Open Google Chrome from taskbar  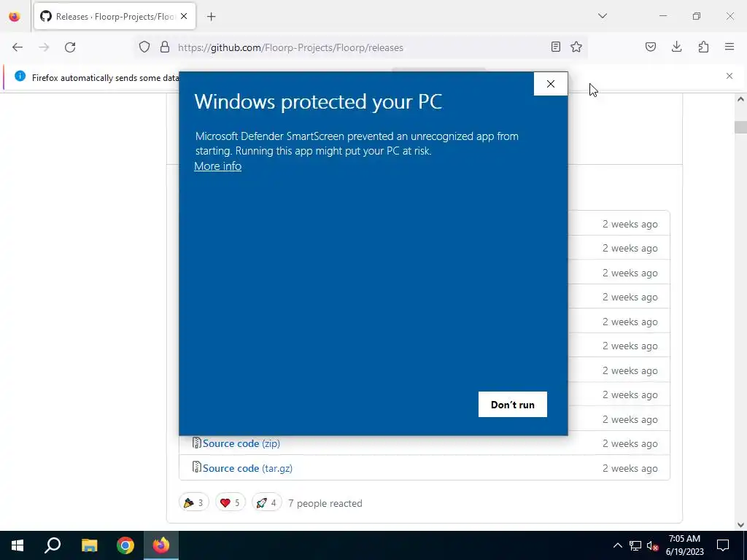click(125, 545)
